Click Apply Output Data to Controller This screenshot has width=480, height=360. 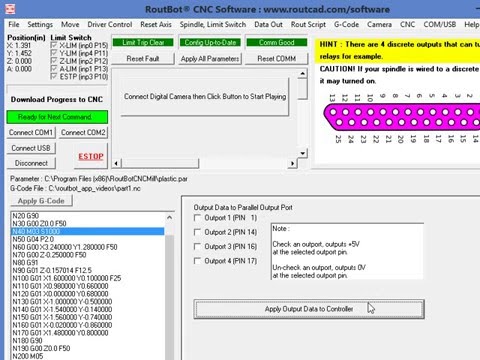[309, 309]
